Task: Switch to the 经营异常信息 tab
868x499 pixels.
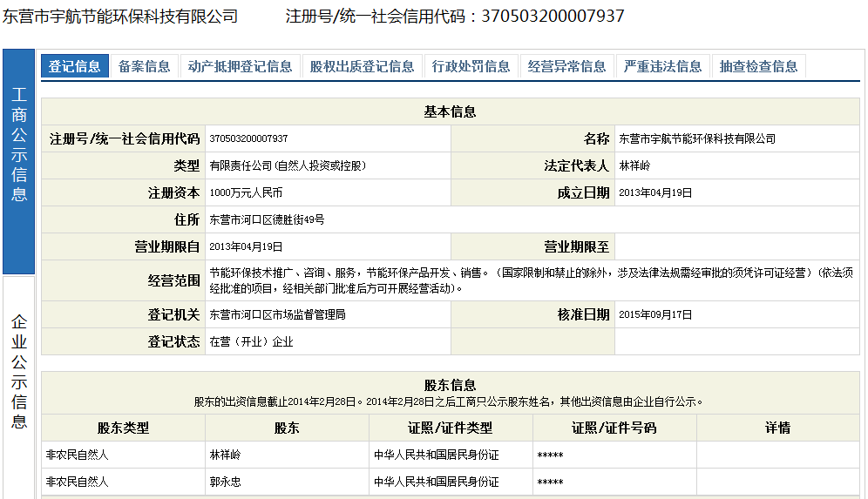Action: pos(567,66)
